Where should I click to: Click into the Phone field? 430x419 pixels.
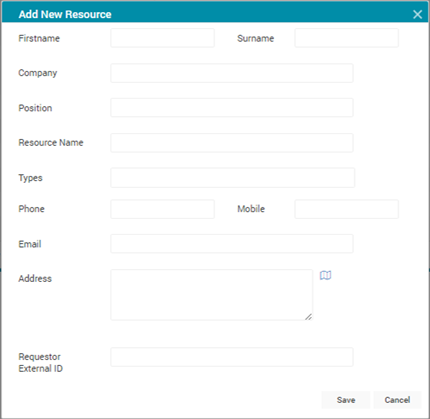click(x=162, y=209)
